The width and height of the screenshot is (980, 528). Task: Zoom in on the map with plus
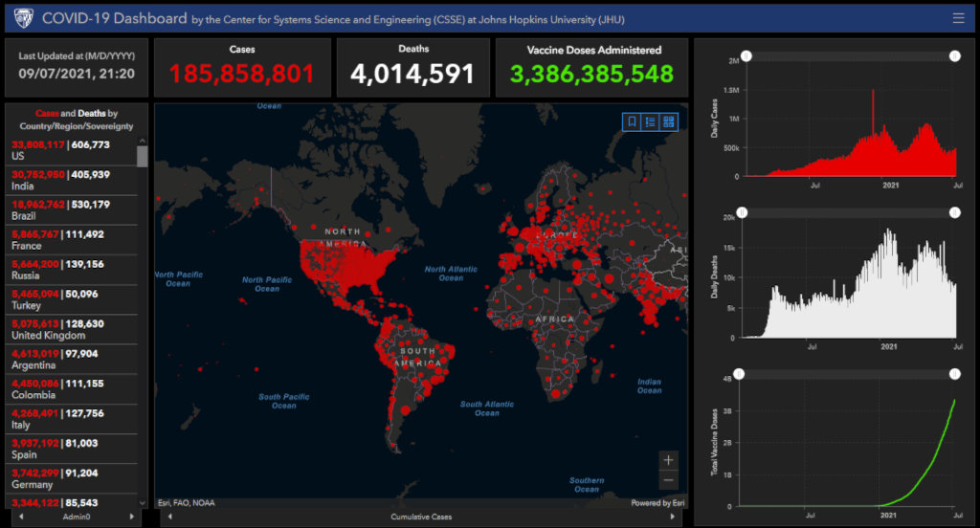tap(668, 460)
